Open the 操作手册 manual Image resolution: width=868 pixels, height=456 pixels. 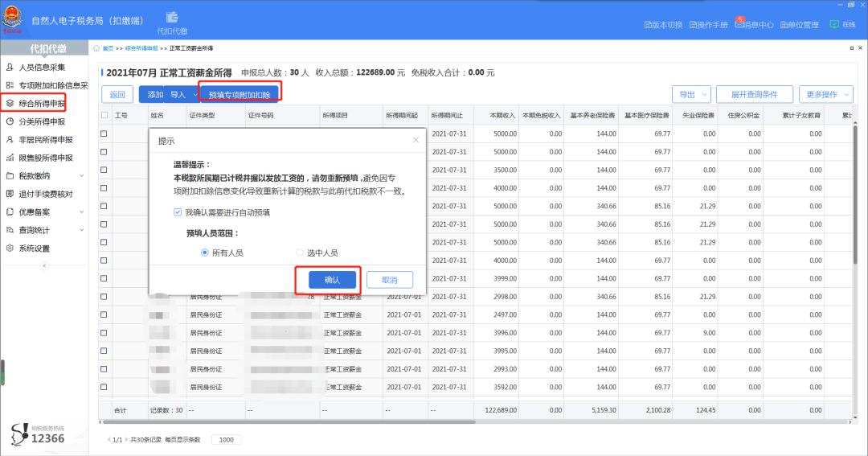pyautogui.click(x=708, y=25)
